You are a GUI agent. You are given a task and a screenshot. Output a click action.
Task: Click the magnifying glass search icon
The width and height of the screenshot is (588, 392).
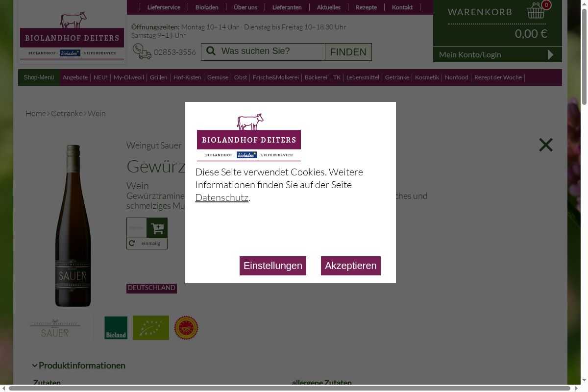[211, 51]
